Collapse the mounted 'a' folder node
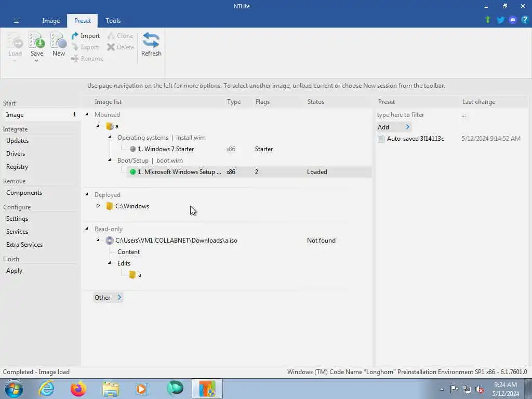This screenshot has height=399, width=532. pyautogui.click(x=98, y=126)
